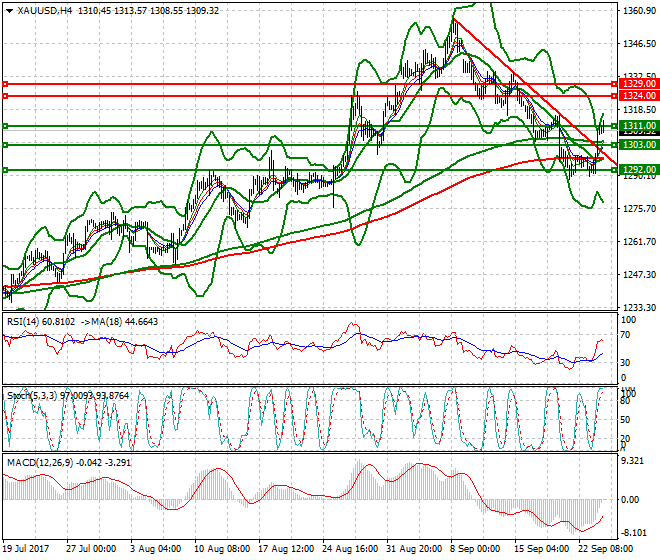Click the 31 Aug 20:00 time label
The image size is (660, 560).
pyautogui.click(x=414, y=549)
